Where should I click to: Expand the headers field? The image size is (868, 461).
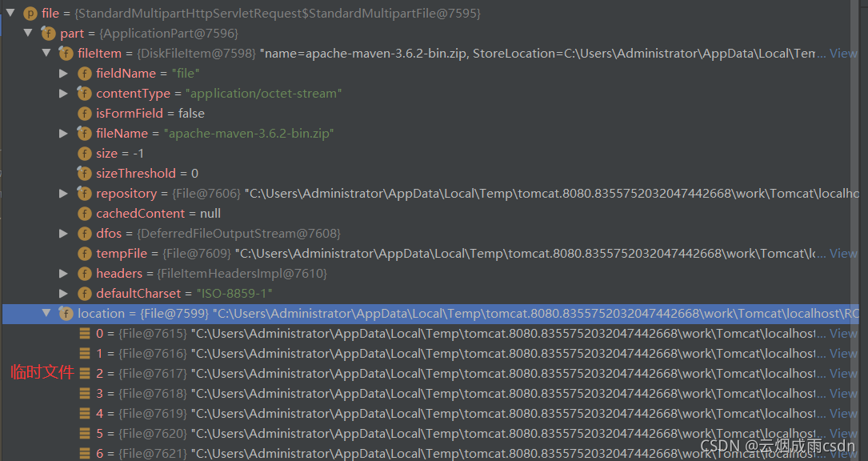pos(64,273)
